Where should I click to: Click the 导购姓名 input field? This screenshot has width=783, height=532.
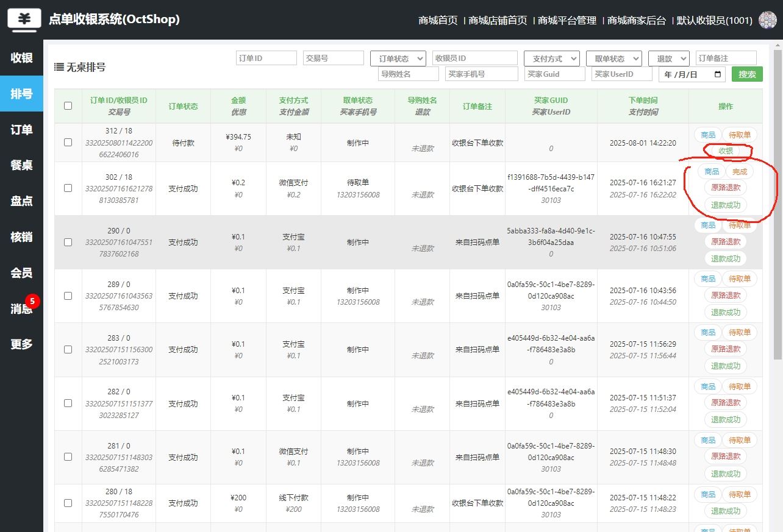pyautogui.click(x=409, y=74)
